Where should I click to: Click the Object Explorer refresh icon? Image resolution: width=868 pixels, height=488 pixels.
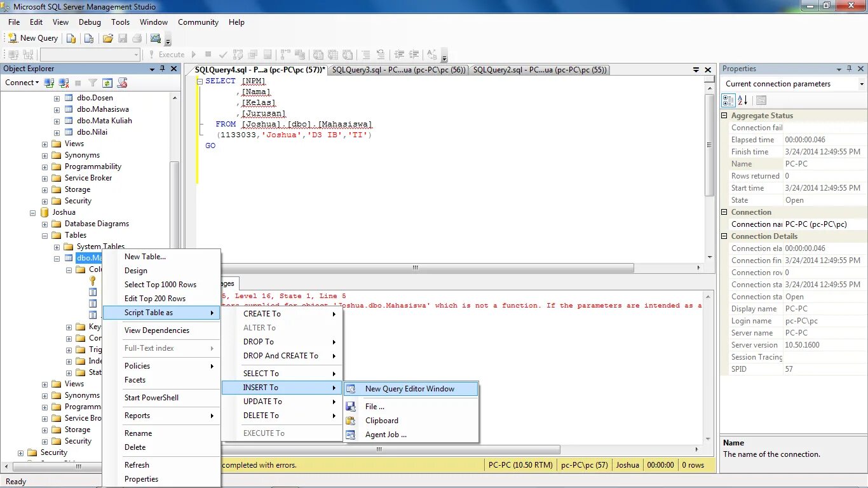(x=107, y=83)
